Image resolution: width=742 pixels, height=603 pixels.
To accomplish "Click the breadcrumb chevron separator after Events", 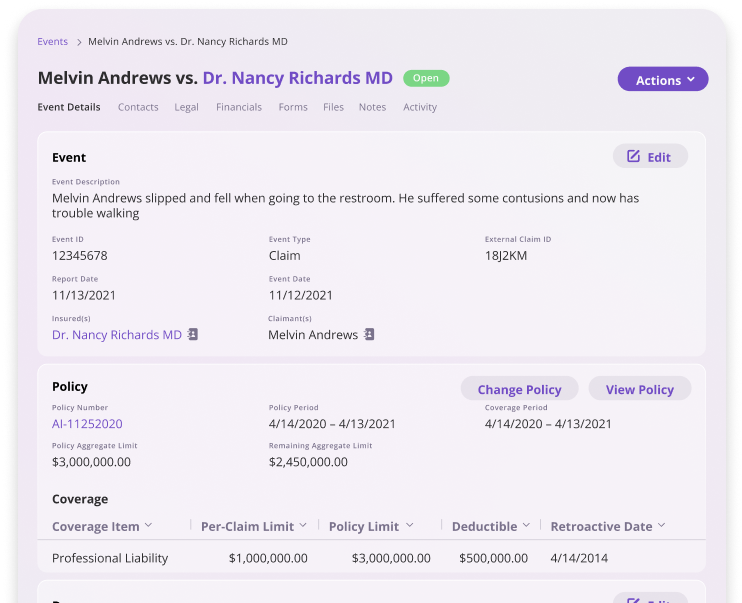I will coord(79,42).
